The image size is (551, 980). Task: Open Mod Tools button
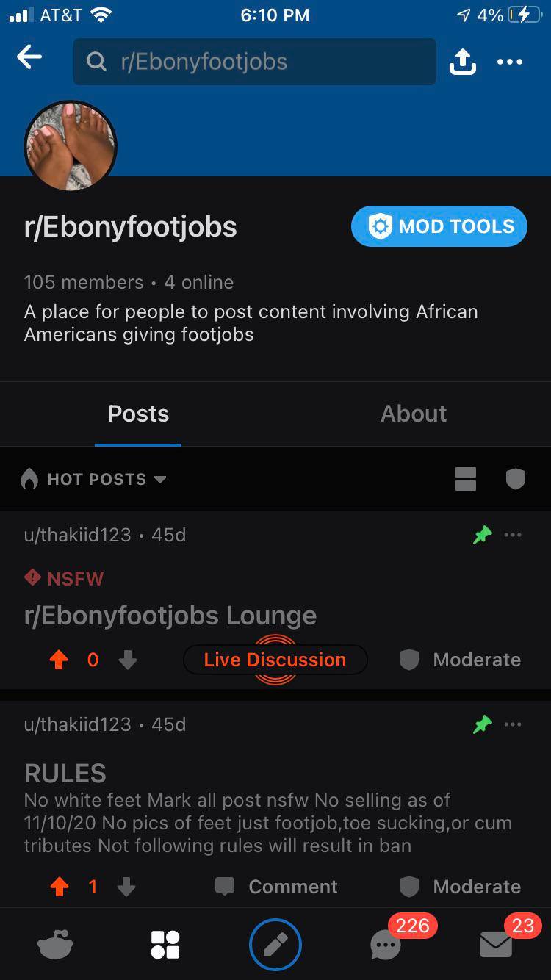(439, 226)
